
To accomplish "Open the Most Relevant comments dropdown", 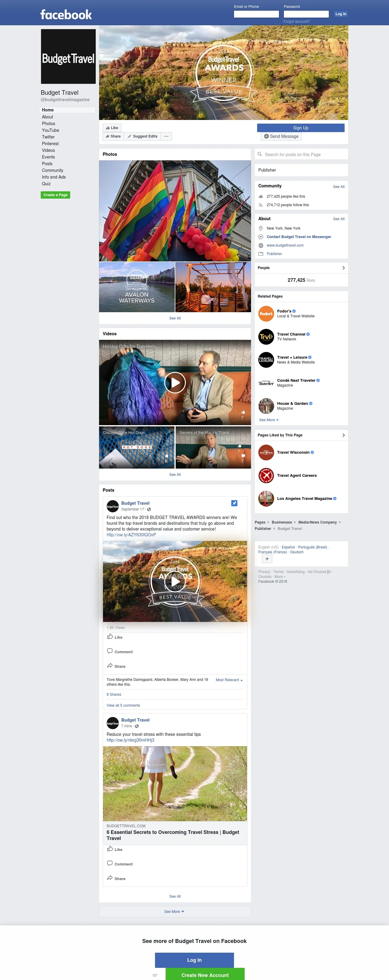I will click(x=229, y=680).
